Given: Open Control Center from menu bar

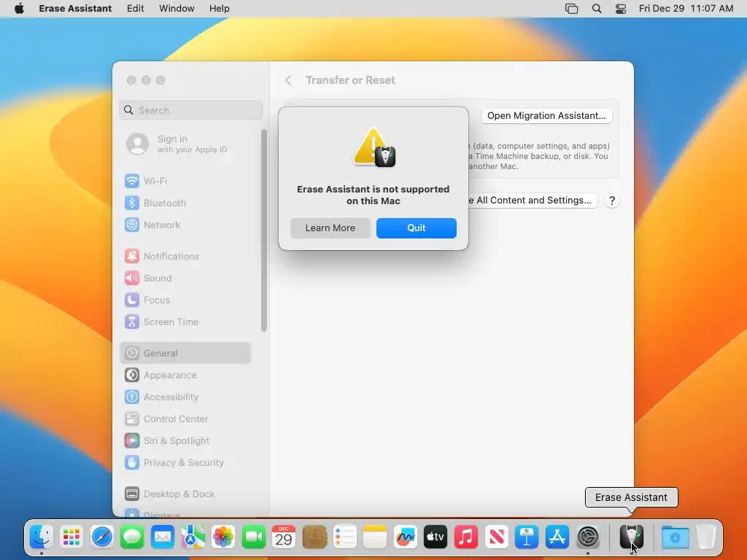Looking at the screenshot, I should tap(621, 9).
